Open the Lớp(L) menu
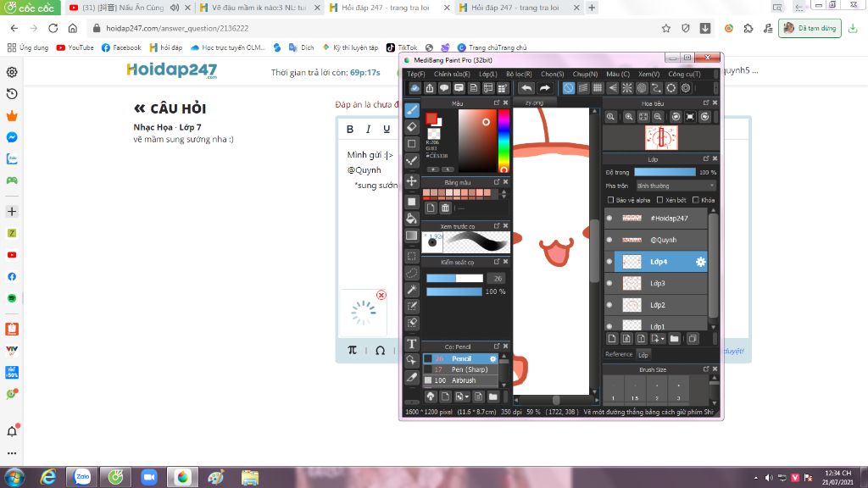868x488 pixels. click(x=487, y=75)
